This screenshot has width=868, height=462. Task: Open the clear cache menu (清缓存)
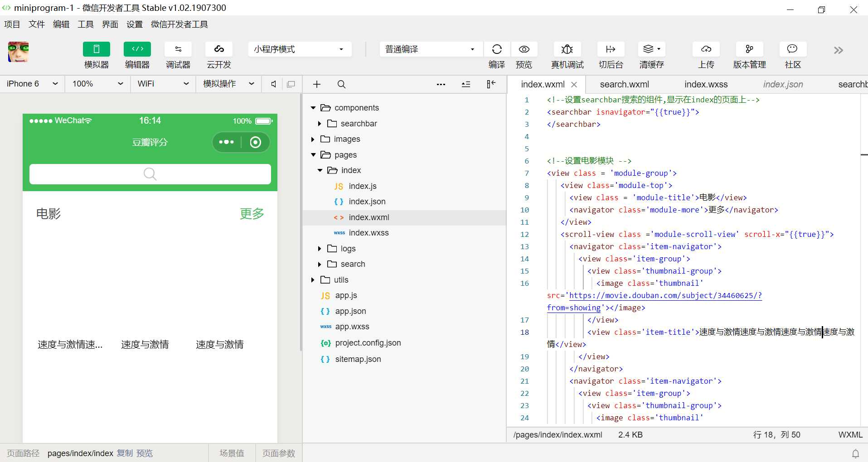click(652, 49)
